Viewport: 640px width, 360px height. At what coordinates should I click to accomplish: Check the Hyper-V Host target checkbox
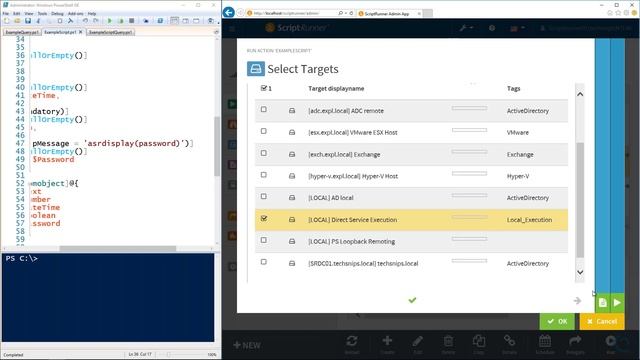pyautogui.click(x=264, y=175)
